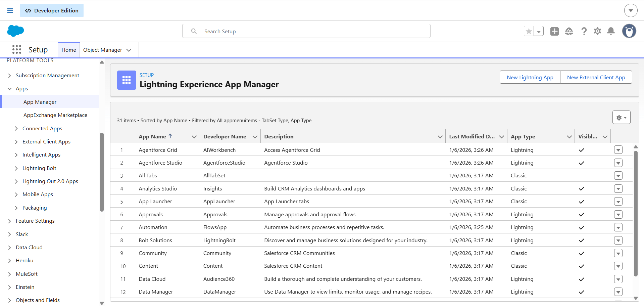This screenshot has height=306, width=644.
Task: Click the sidebar vertical scrollbar
Action: [x=102, y=172]
